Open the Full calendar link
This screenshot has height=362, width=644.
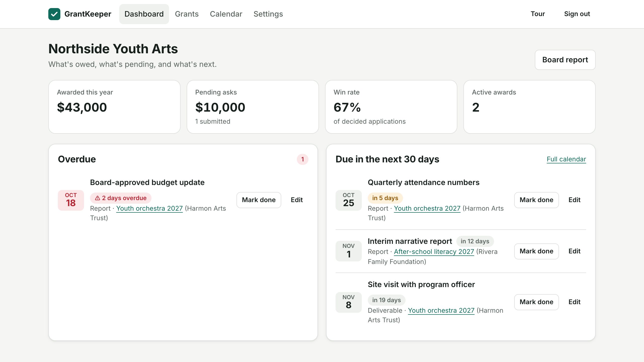pos(566,159)
